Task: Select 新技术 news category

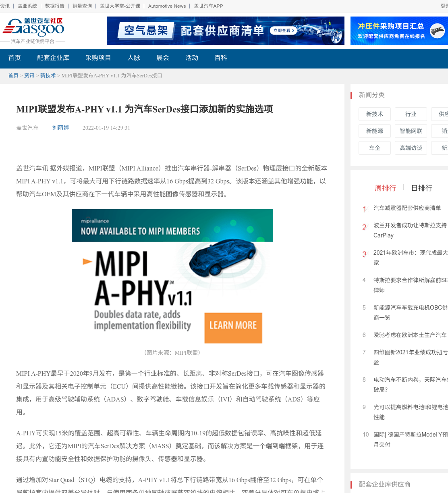Action: click(x=375, y=114)
